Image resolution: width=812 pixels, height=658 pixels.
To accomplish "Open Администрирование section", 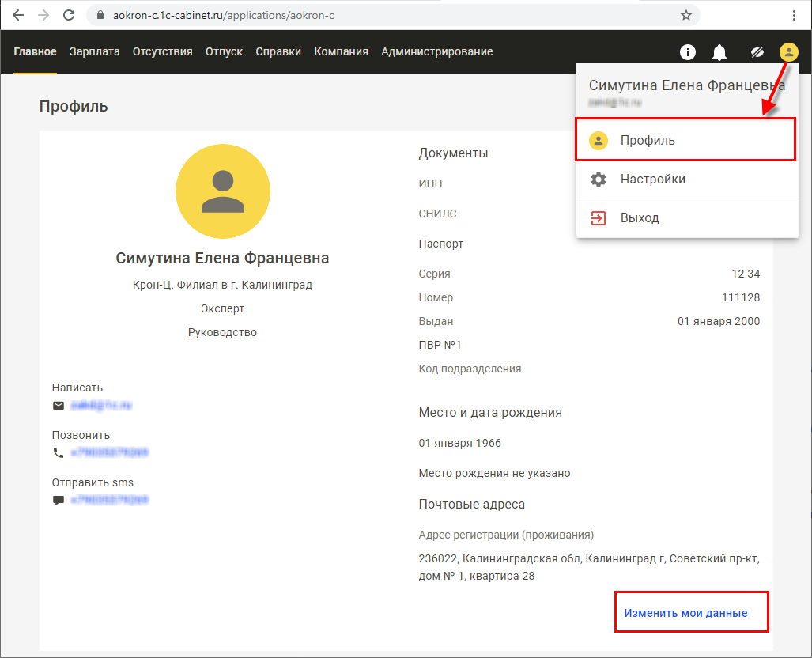I will coord(436,52).
